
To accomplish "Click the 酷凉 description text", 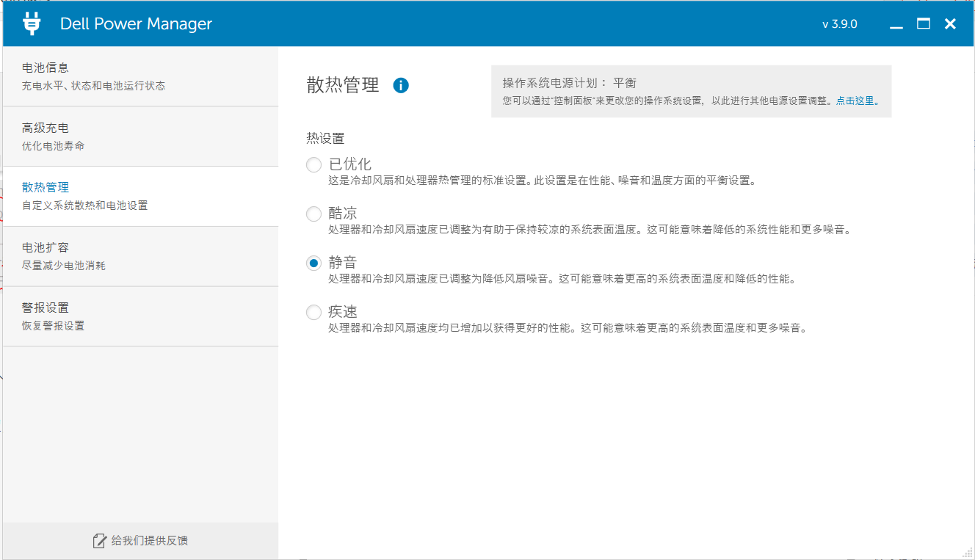I will pyautogui.click(x=590, y=230).
